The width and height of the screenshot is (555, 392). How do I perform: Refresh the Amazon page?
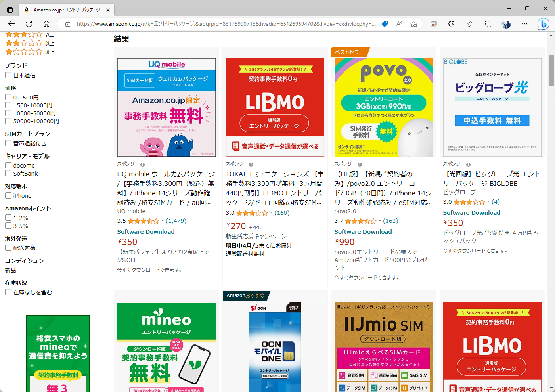(x=29, y=24)
